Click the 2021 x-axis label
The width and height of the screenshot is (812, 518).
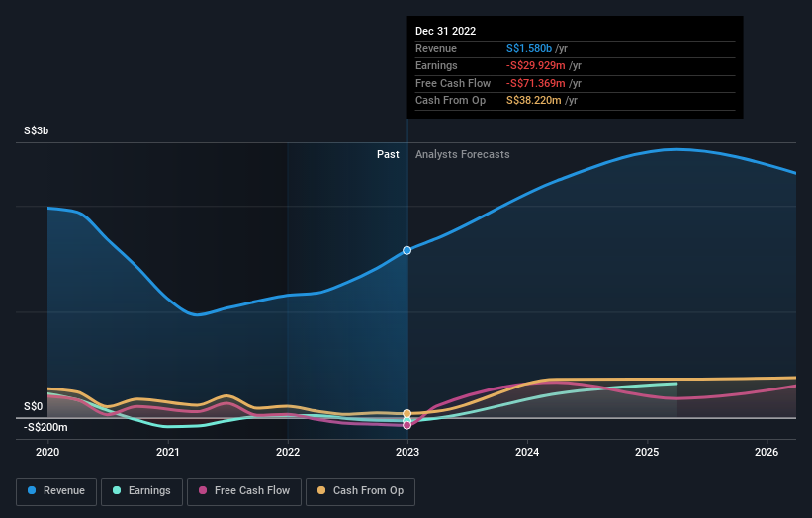[168, 452]
